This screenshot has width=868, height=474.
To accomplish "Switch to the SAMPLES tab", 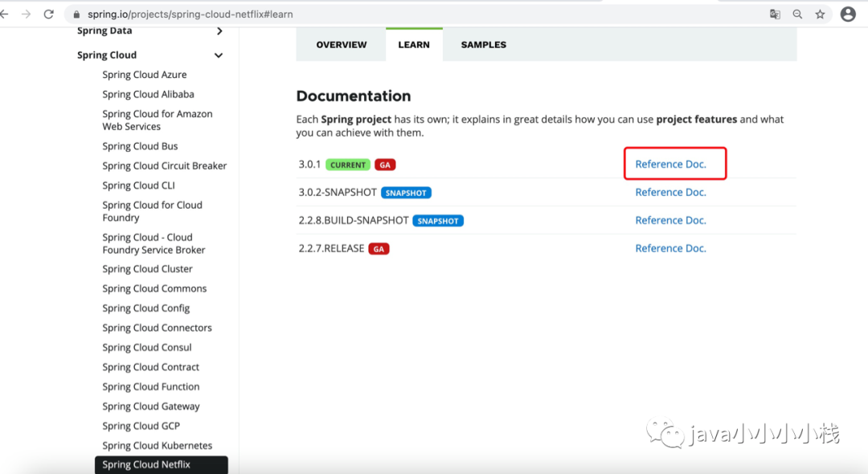I will click(x=483, y=45).
